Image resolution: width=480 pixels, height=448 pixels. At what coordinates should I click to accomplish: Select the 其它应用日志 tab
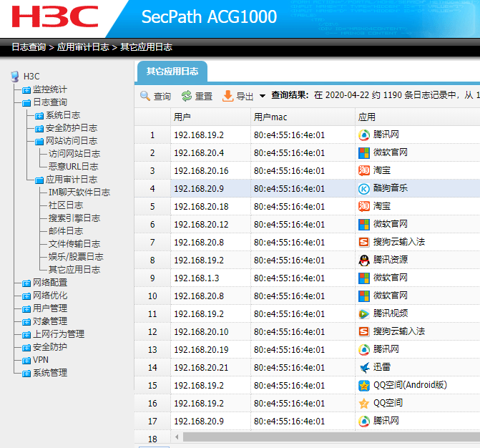[172, 72]
